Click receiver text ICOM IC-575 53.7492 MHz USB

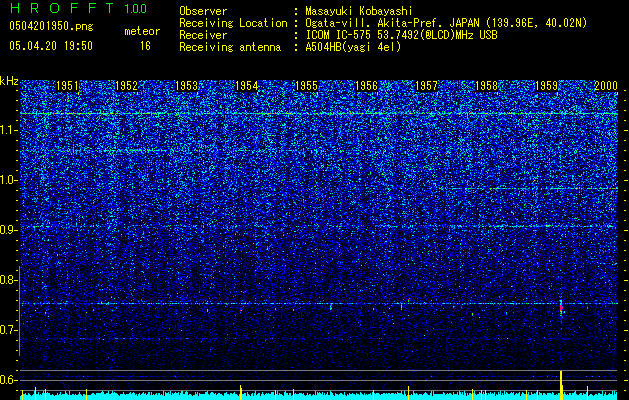point(401,35)
